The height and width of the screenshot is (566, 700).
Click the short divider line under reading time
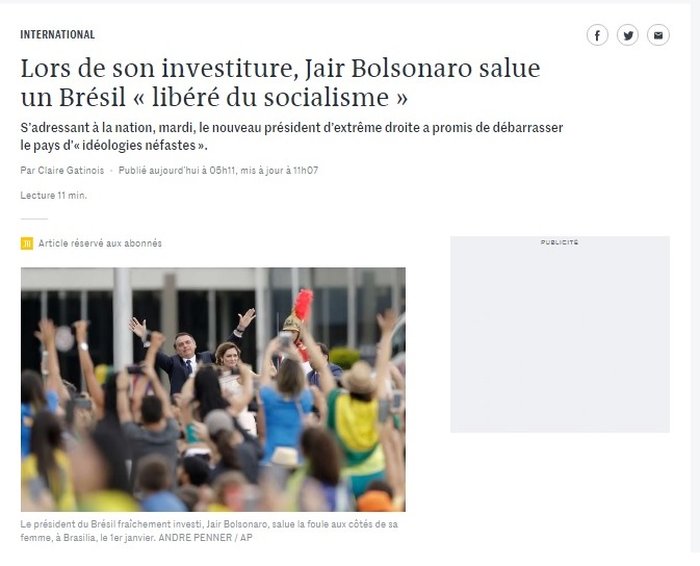tap(34, 219)
